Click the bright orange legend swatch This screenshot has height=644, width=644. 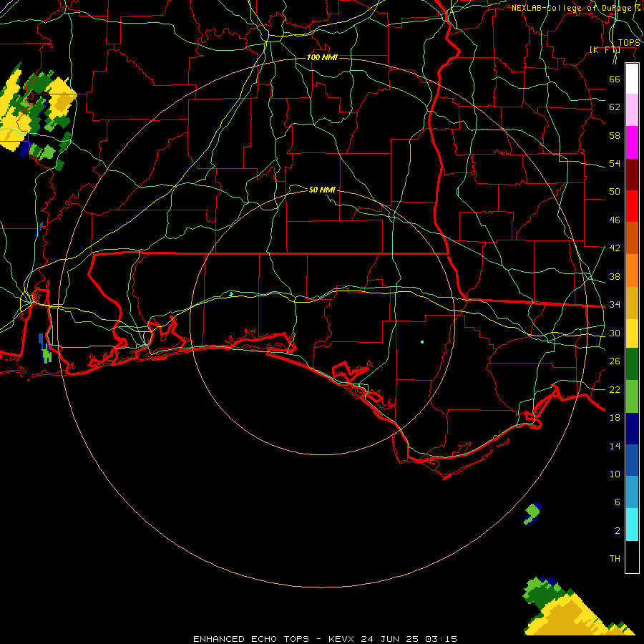coord(632,270)
